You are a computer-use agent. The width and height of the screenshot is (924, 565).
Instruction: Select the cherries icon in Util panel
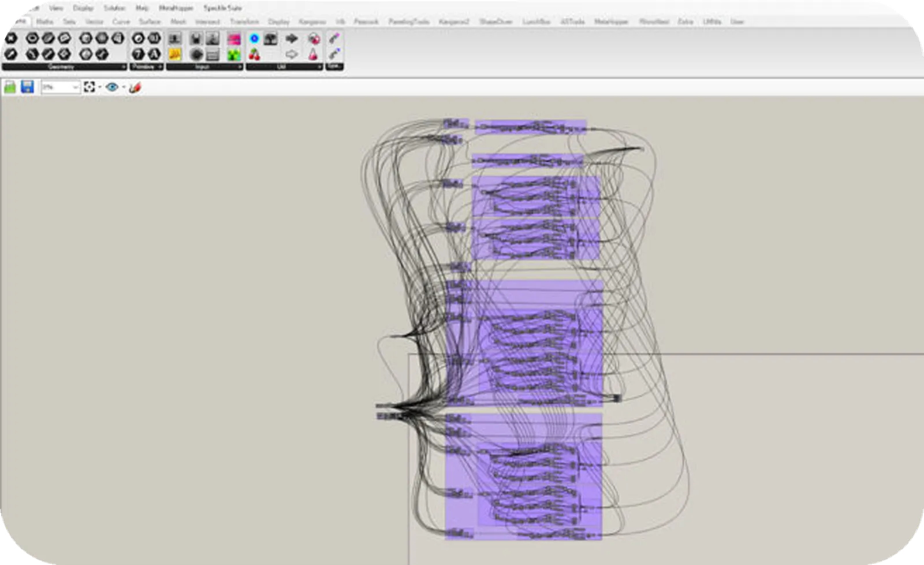pyautogui.click(x=254, y=54)
